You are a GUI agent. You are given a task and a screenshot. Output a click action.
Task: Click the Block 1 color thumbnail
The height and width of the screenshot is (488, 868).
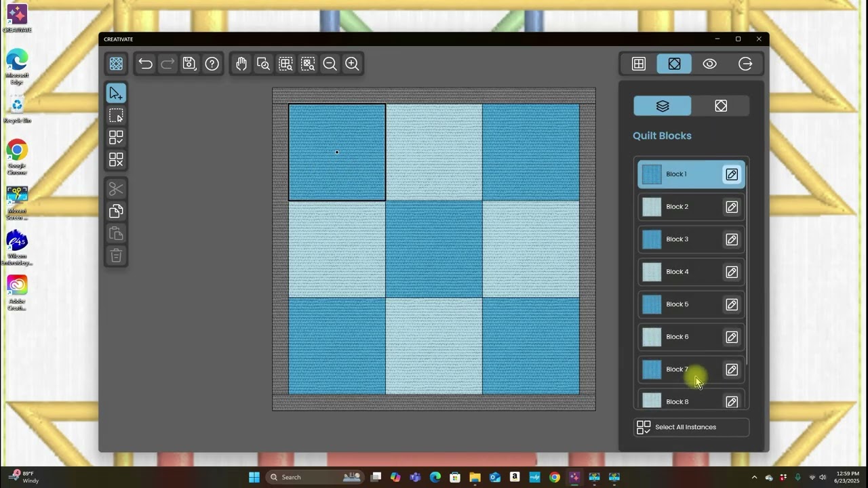652,175
